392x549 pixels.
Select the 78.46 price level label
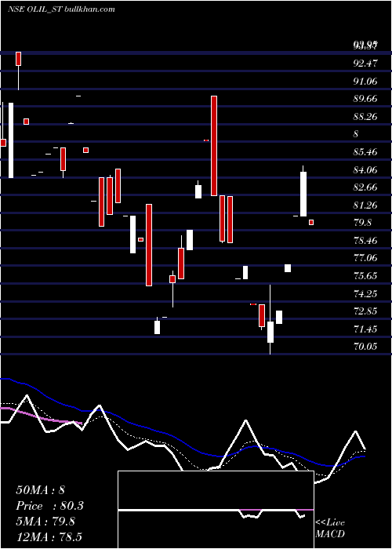tap(365, 241)
